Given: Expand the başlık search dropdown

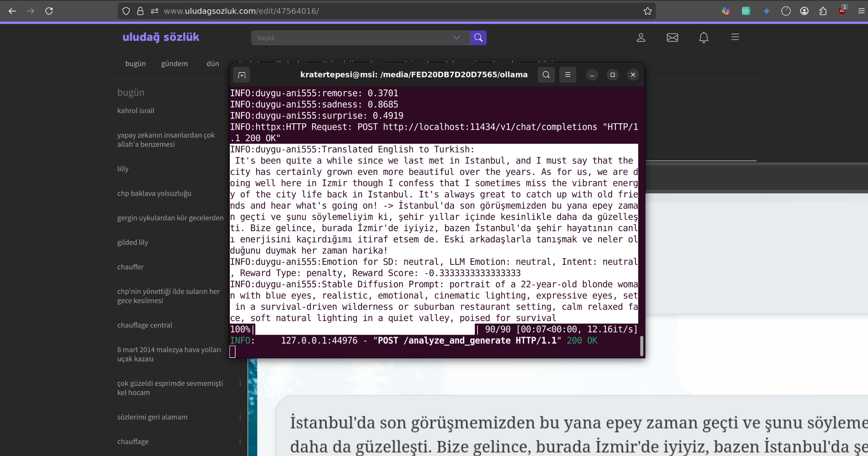Looking at the screenshot, I should pos(456,38).
